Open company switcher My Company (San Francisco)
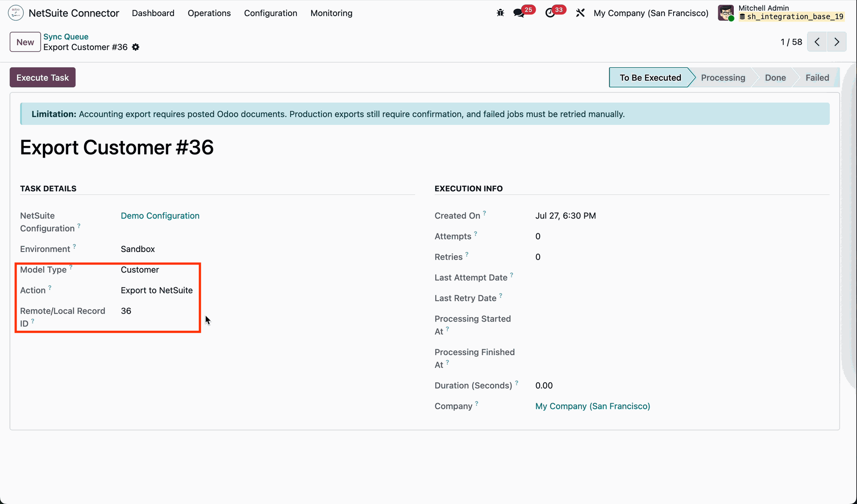857x504 pixels. pyautogui.click(x=651, y=13)
